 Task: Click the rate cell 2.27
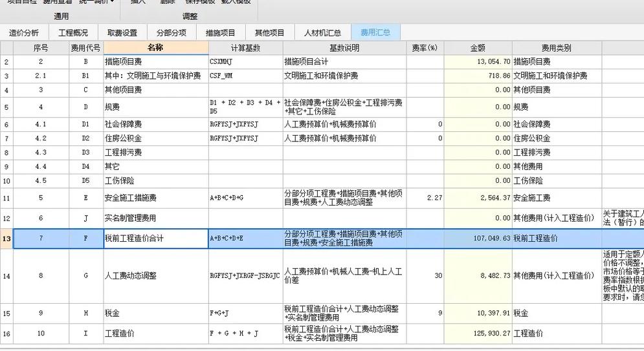[425, 198]
